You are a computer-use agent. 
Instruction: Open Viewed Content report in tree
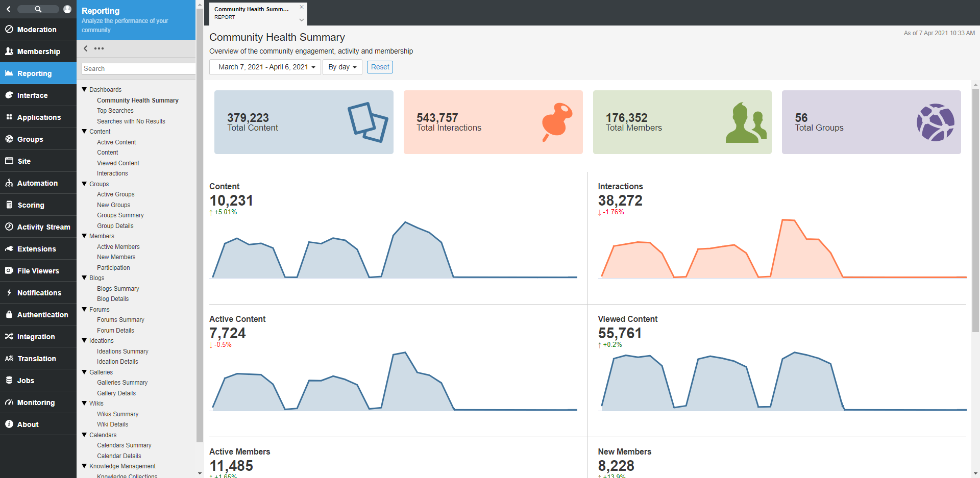[118, 163]
